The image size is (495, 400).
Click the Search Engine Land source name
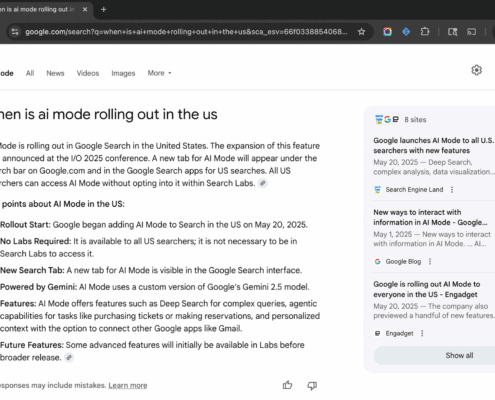(x=414, y=190)
